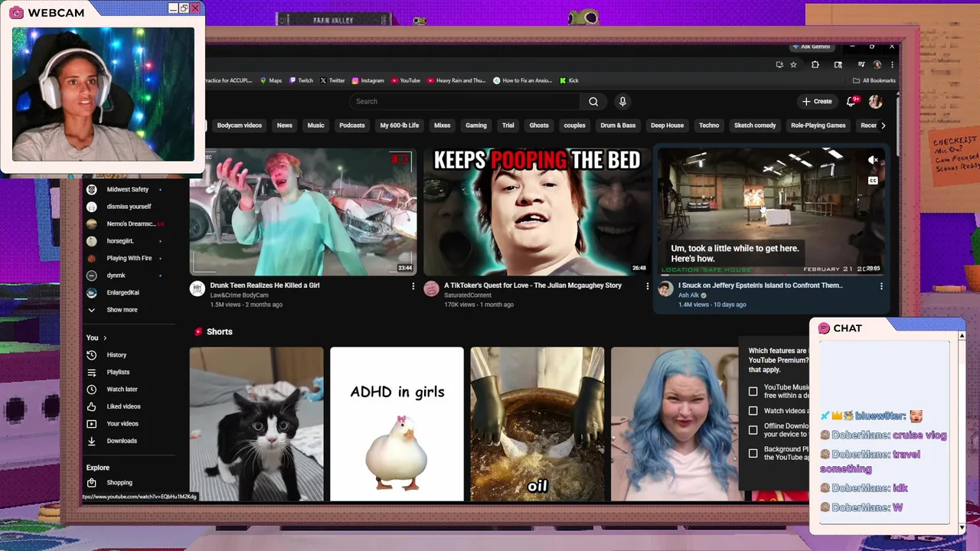Viewport: 980px width, 551px height.
Task: Open Ash Alk channel avatar
Action: [x=665, y=289]
